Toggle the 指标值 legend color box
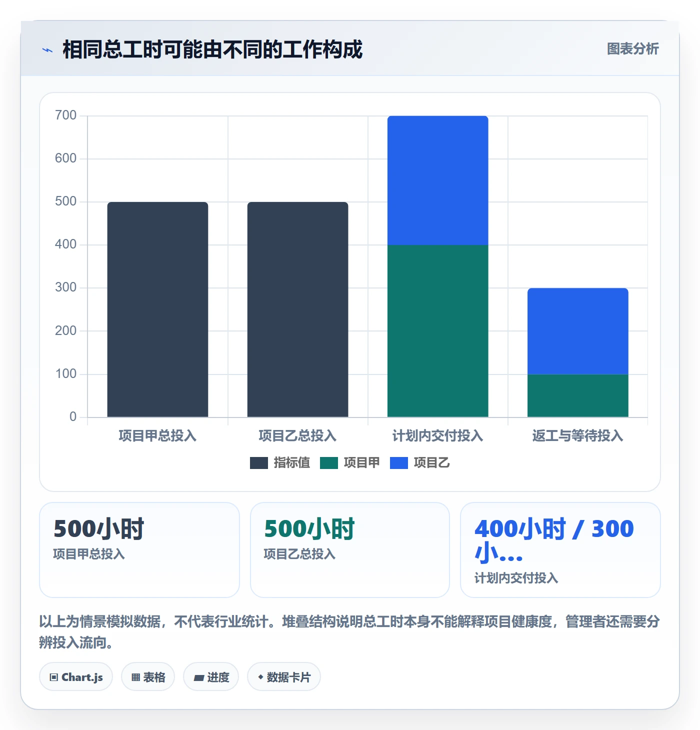The image size is (700, 730). click(259, 463)
